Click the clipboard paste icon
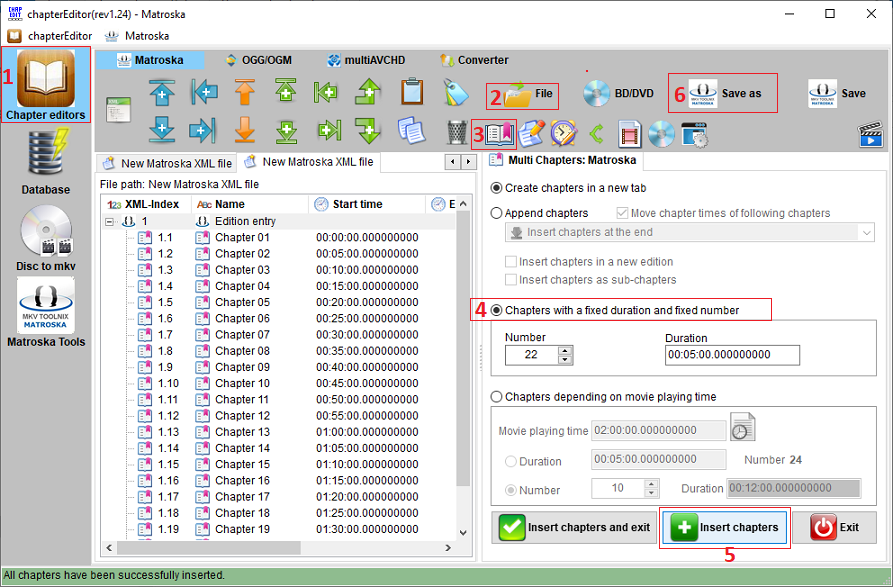The width and height of the screenshot is (893, 587). 412,91
